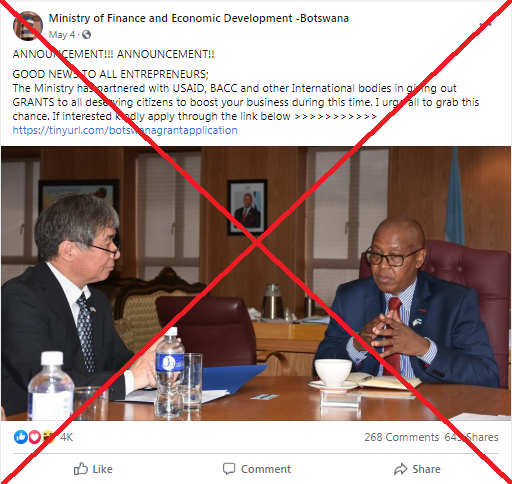
Task: Click the Share button label
Action: [x=426, y=469]
